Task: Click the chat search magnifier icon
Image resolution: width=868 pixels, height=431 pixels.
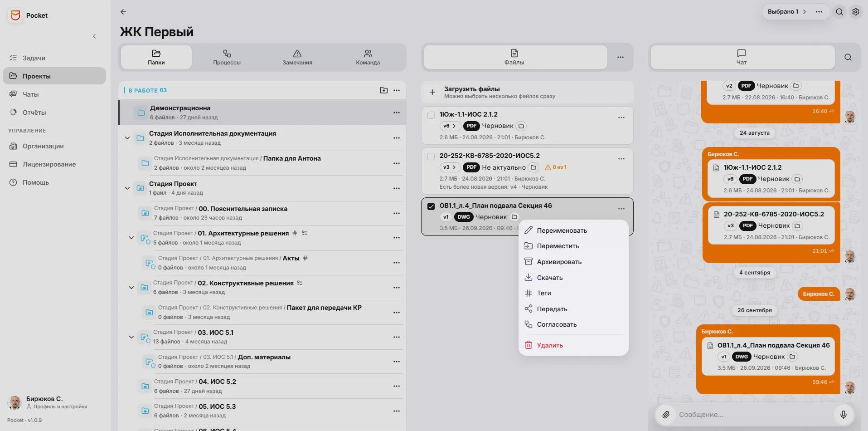Action: [848, 57]
